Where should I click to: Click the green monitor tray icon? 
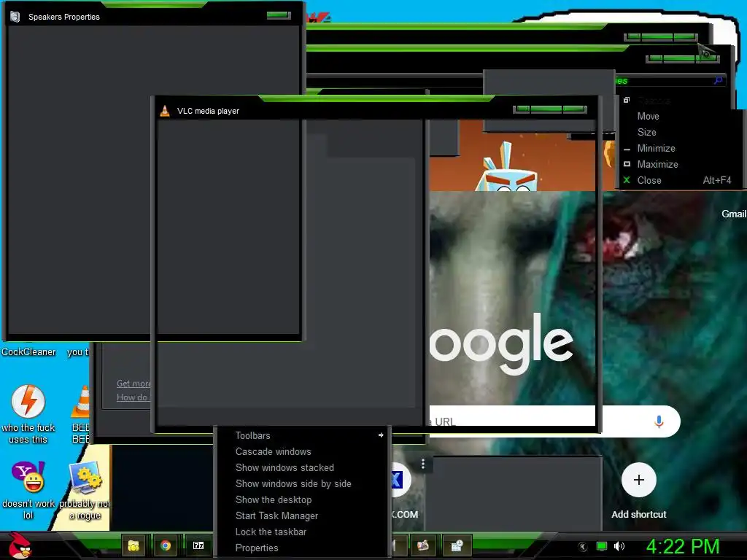pos(602,547)
